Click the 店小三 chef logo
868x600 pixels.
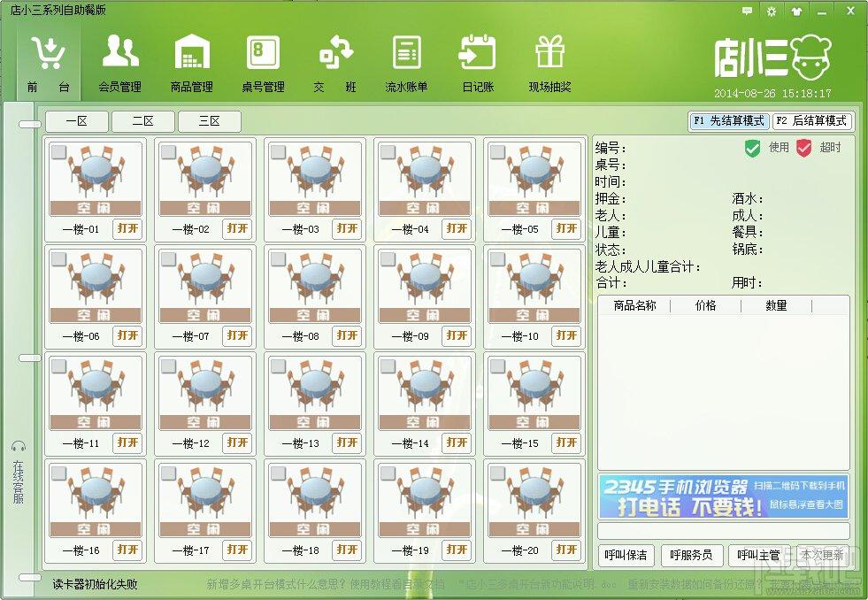(772, 58)
